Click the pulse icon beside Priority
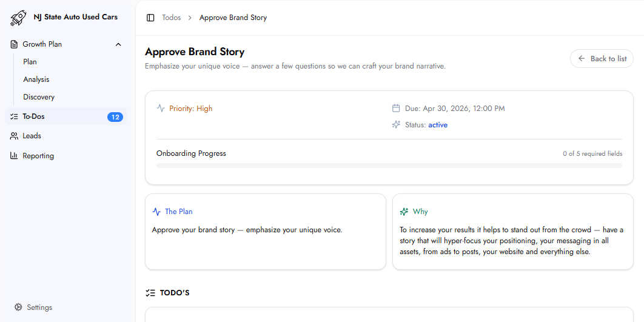The image size is (644, 322). pyautogui.click(x=161, y=109)
